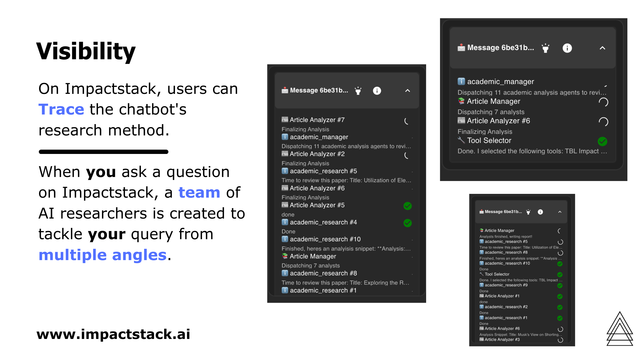Screen dimensions: 644x362
Task: Click the Article Analyzer #7 newspaper icon
Action: [x=285, y=120]
